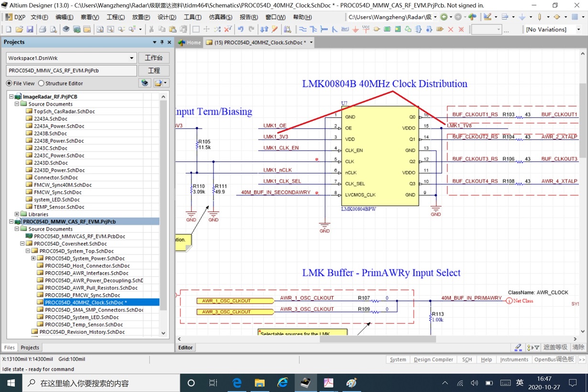The image size is (588, 392).
Task: Click the print toolbar icon
Action: pyautogui.click(x=43, y=29)
